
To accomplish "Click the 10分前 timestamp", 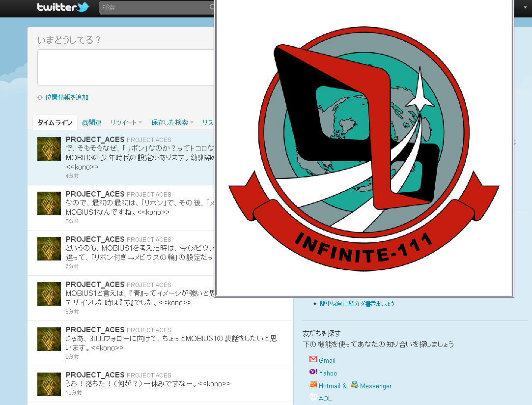I will tap(73, 393).
